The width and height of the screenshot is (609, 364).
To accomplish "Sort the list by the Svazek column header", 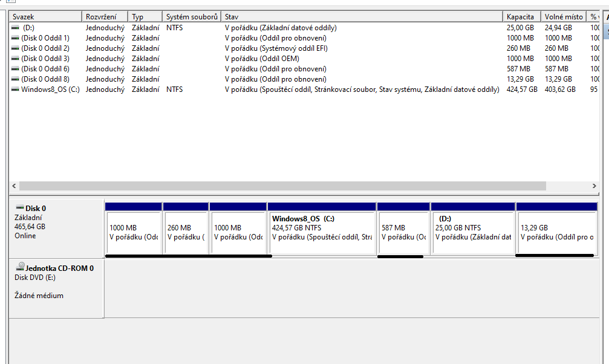I will click(x=45, y=17).
